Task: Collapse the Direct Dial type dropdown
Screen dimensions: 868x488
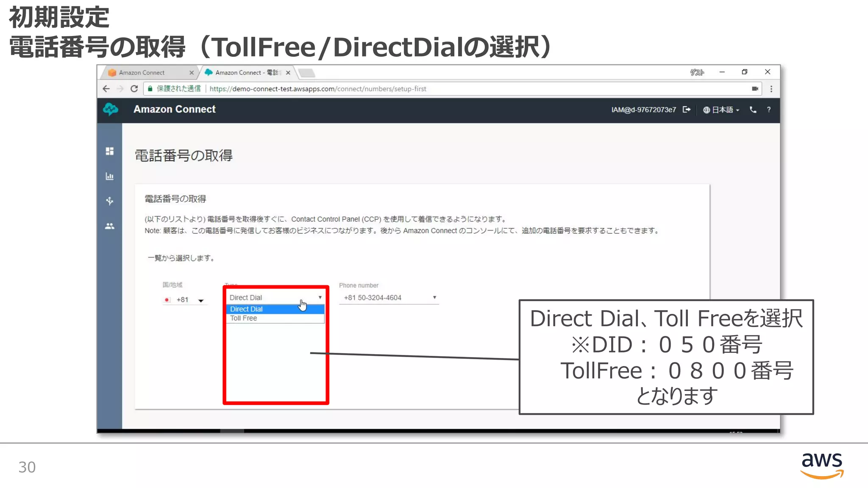Action: pyautogui.click(x=275, y=297)
